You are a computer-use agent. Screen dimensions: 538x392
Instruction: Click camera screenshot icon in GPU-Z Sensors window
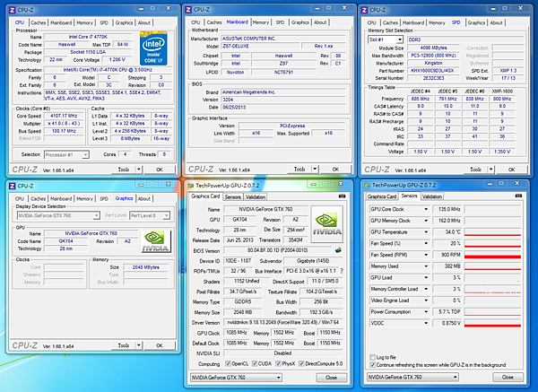518,196
